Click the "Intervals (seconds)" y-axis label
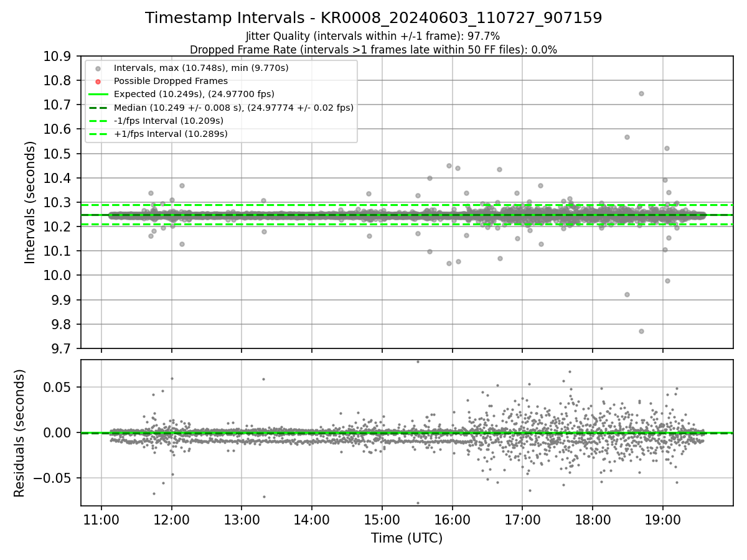This screenshot has height=560, width=747. tap(30, 202)
